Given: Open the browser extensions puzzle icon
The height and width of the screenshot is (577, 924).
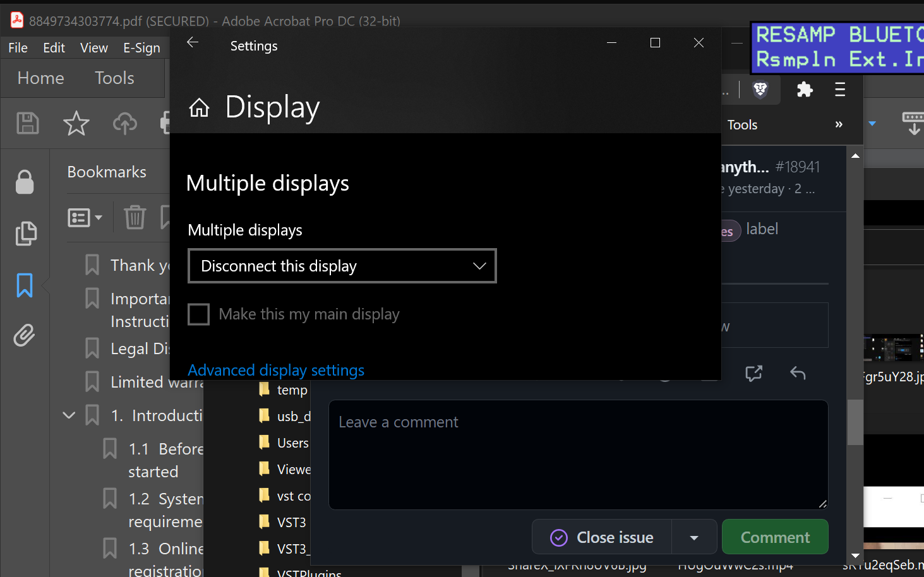Looking at the screenshot, I should click(x=804, y=89).
